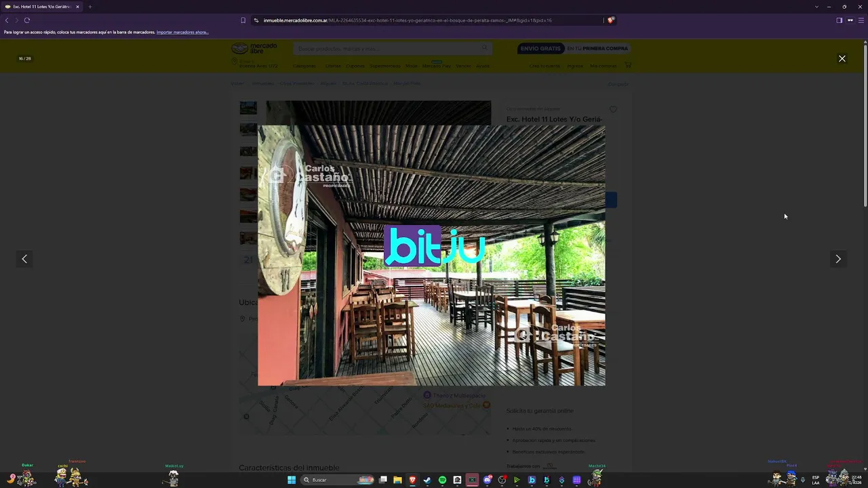
Task: Bookmark this page with the bookmark icon
Action: 243,20
